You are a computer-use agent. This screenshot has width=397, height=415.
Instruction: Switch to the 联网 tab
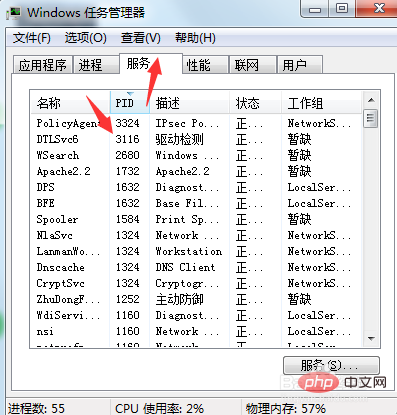(253, 65)
